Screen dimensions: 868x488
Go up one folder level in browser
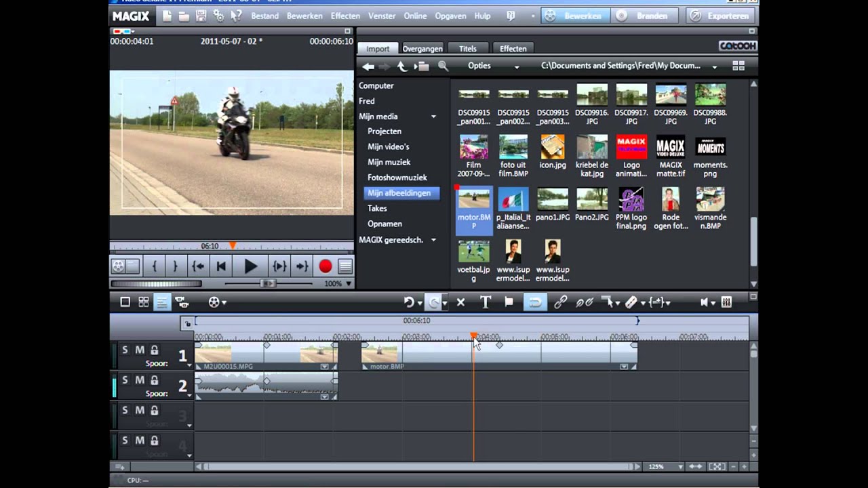tap(402, 66)
